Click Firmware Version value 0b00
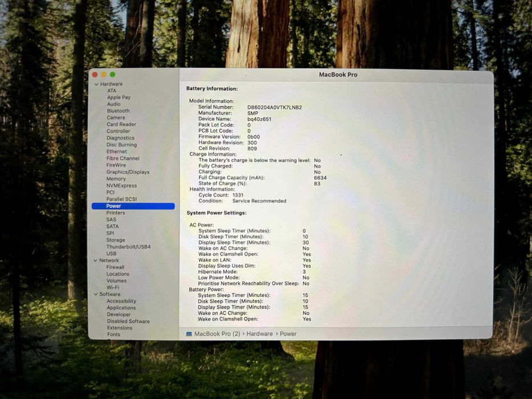Screen dimensions: 532x399 [x=253, y=137]
